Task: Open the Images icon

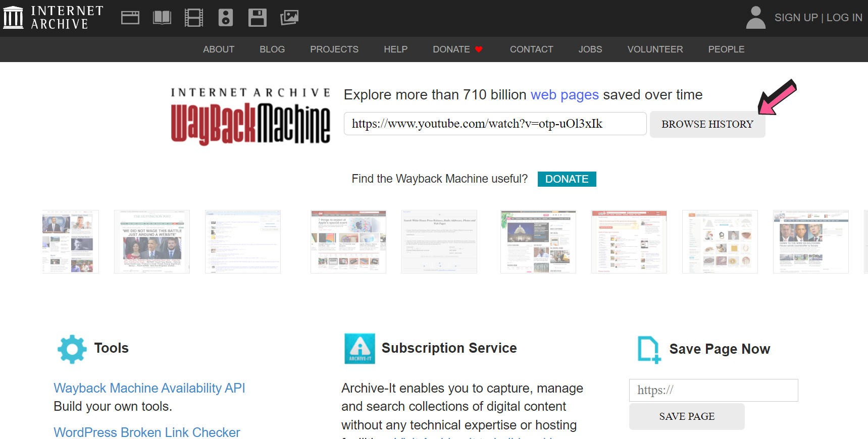Action: tap(289, 18)
